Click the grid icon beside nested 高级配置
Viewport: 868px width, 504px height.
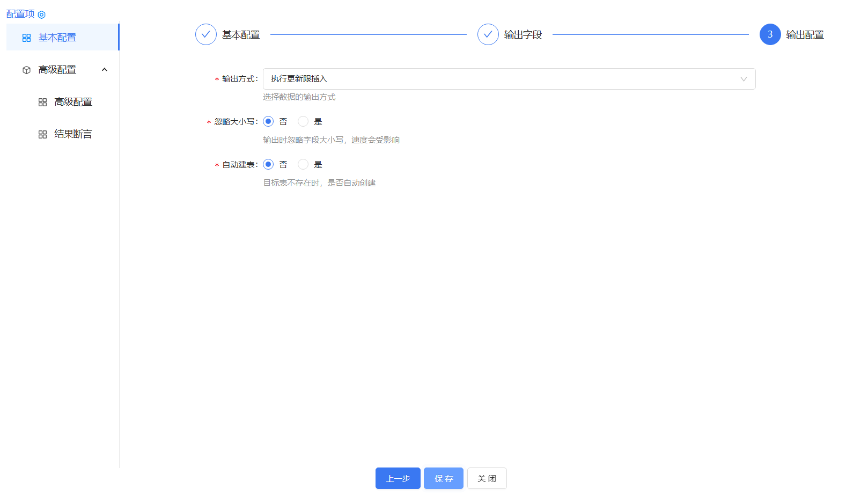[43, 102]
